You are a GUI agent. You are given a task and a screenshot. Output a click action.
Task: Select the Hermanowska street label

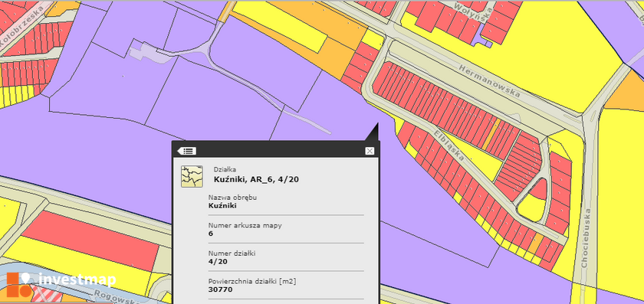click(490, 81)
